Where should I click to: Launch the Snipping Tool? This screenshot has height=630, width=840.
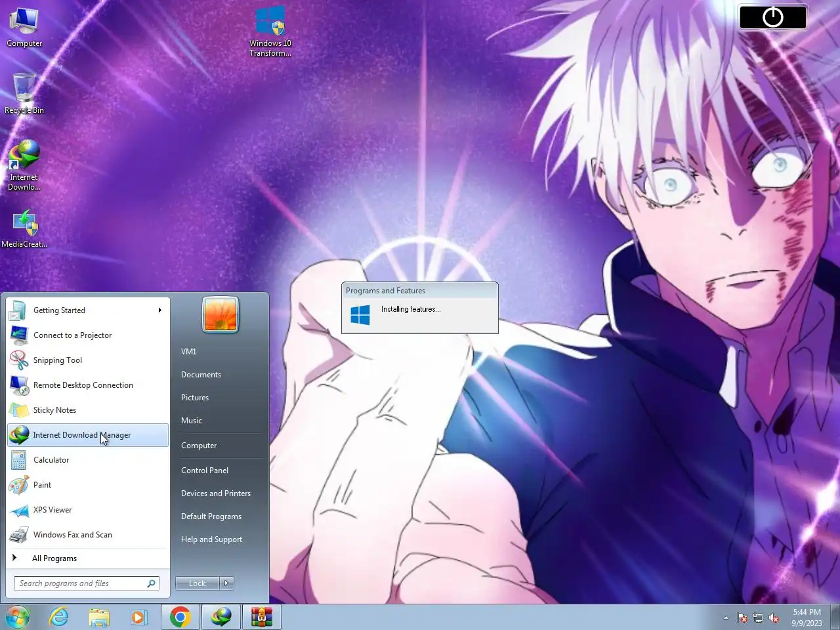(87, 360)
